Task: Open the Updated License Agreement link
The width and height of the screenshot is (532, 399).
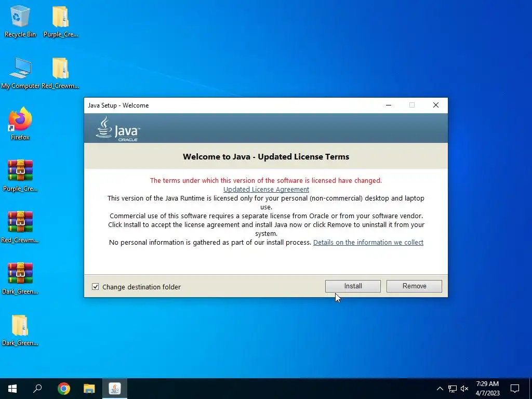Action: click(266, 189)
